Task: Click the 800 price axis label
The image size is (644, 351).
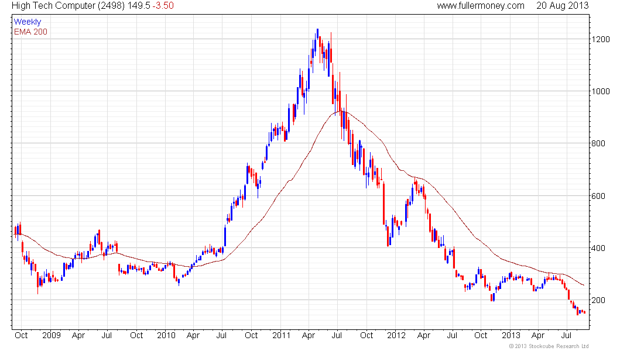Action: pos(598,144)
